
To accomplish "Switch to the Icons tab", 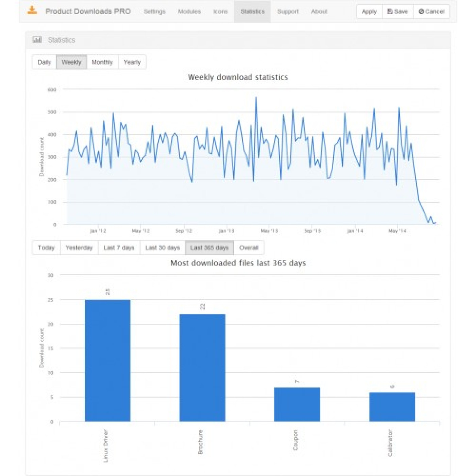I will coord(220,12).
